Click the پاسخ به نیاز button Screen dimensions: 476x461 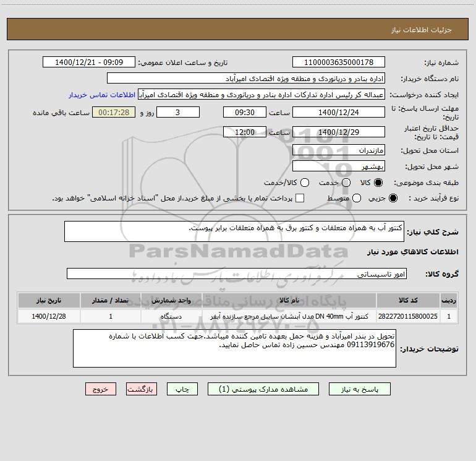[x=360, y=389]
